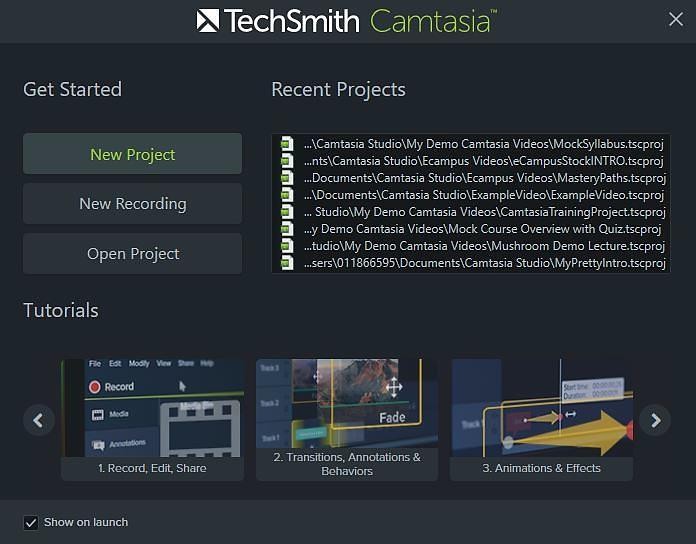Click file icon beside Mushroom Demo Lecture.tscproj
This screenshot has height=544, width=696.
point(287,246)
